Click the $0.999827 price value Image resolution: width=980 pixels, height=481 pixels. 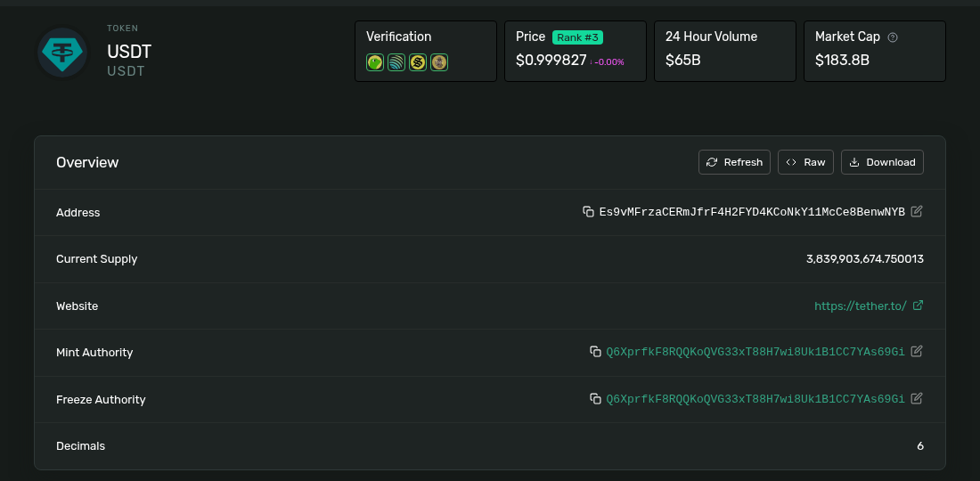click(x=551, y=61)
